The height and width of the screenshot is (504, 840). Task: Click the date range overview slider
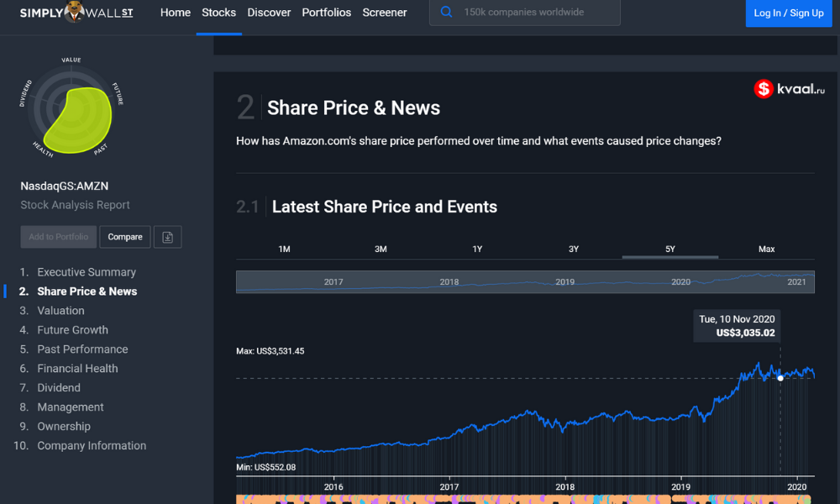tap(525, 281)
